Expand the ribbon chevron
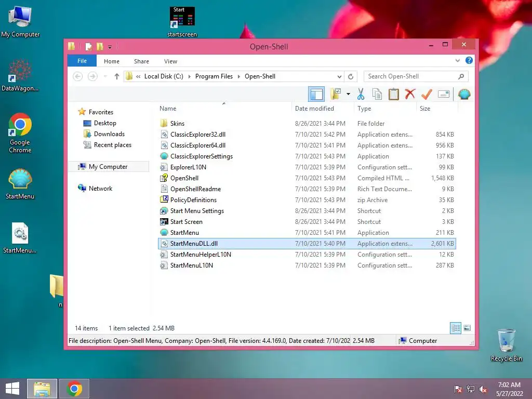Screen dimensions: 532x399 [457, 61]
